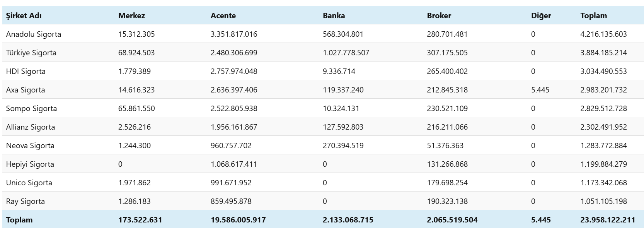644x236 pixels.
Task: Click Anadolu Sigorta's Acente value 3.351.817.016
Action: point(234,34)
